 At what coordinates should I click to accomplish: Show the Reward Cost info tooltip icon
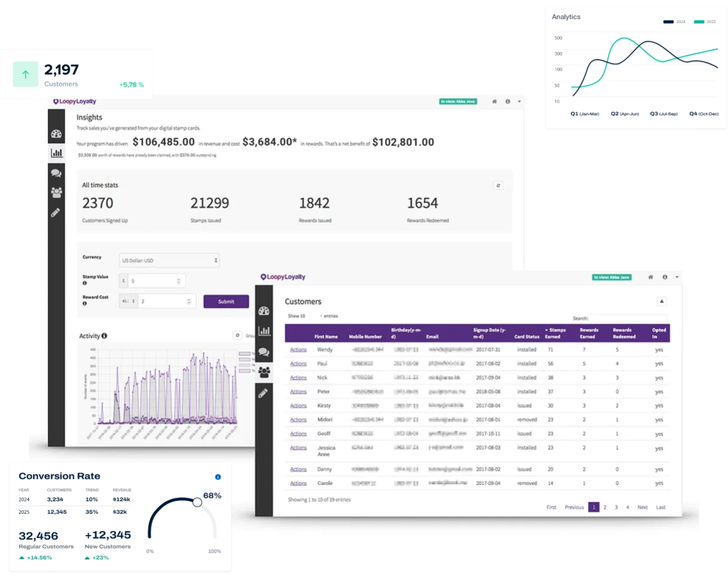(85, 304)
